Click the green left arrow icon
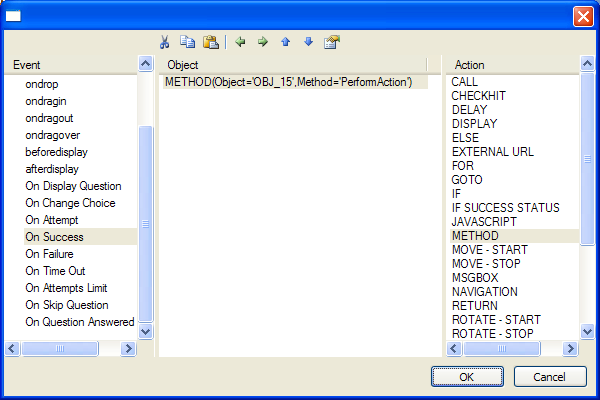This screenshot has width=600, height=400. (240, 42)
